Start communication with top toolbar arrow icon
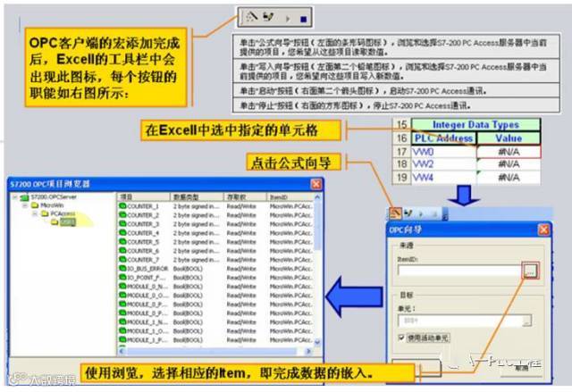This screenshot has width=572, height=392. [288, 19]
